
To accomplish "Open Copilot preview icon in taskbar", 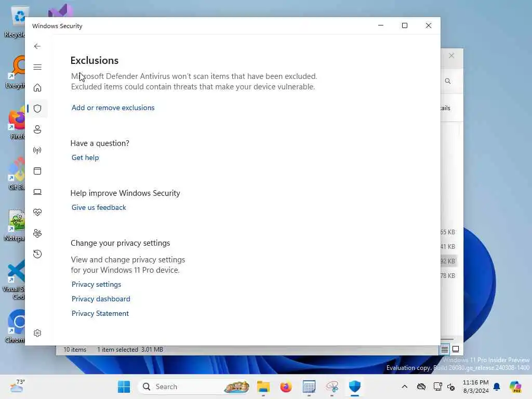I will (x=515, y=387).
